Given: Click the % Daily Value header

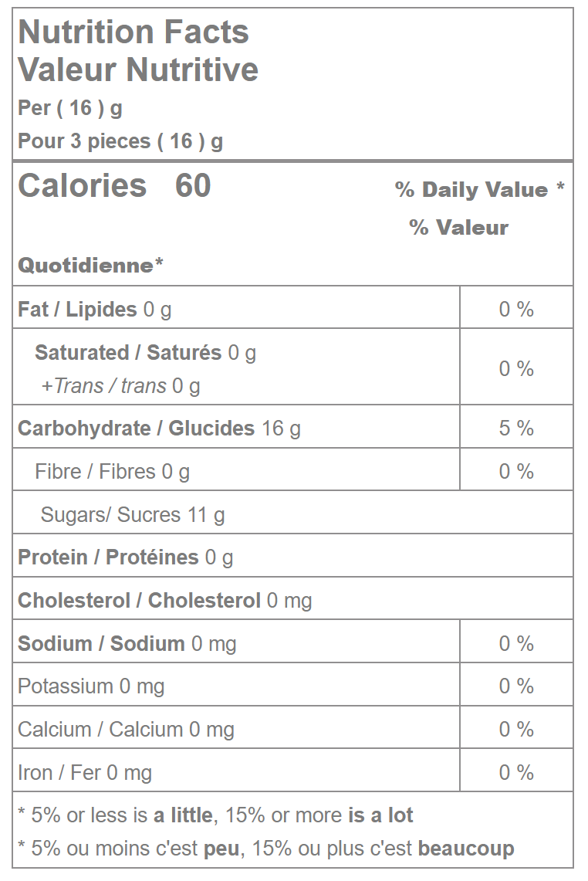Looking at the screenshot, I should (479, 190).
